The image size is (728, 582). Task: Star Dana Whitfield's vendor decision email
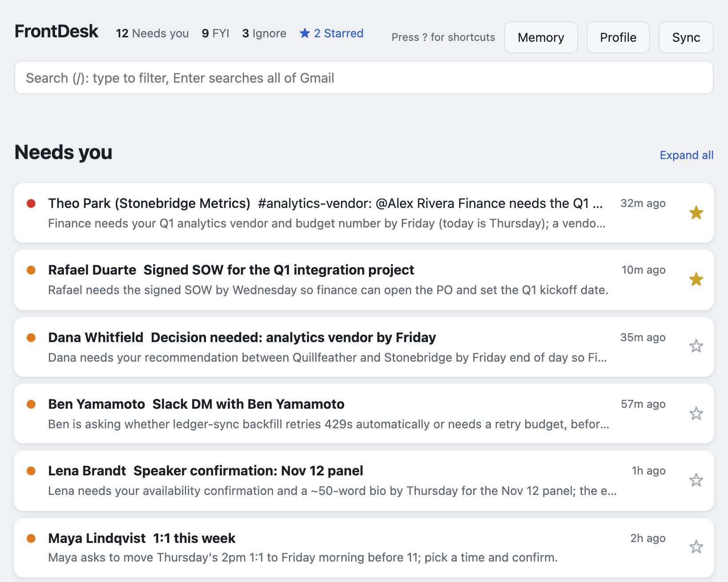[x=696, y=346]
